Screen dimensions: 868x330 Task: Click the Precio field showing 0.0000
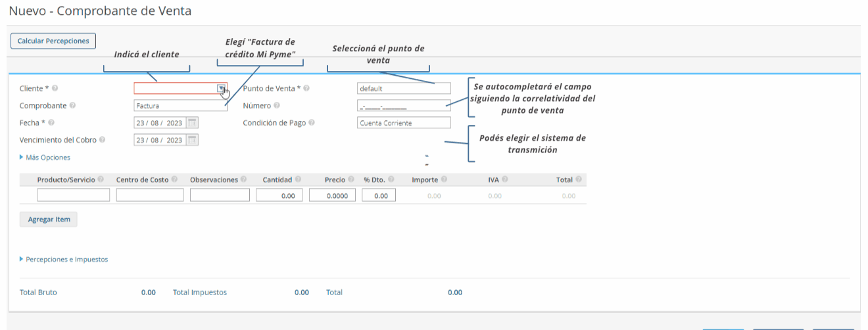click(x=332, y=195)
